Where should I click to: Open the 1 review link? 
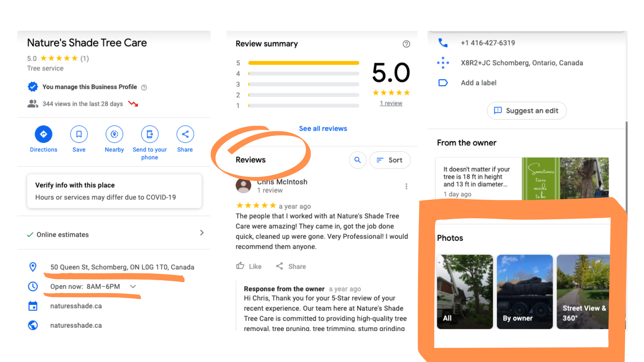(391, 103)
